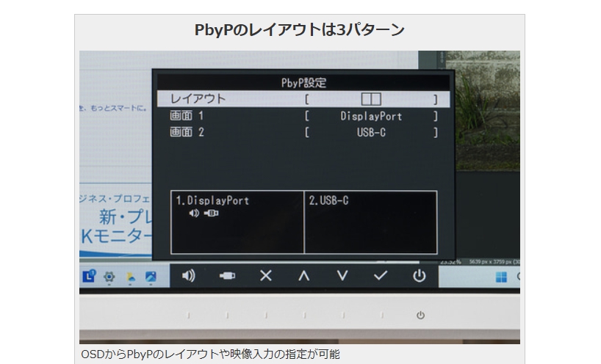
Task: Open the settings gear icon in taskbar
Action: click(x=110, y=277)
